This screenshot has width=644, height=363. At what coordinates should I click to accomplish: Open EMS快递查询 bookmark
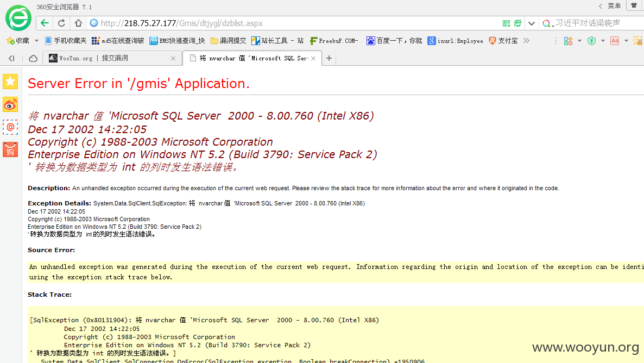177,41
